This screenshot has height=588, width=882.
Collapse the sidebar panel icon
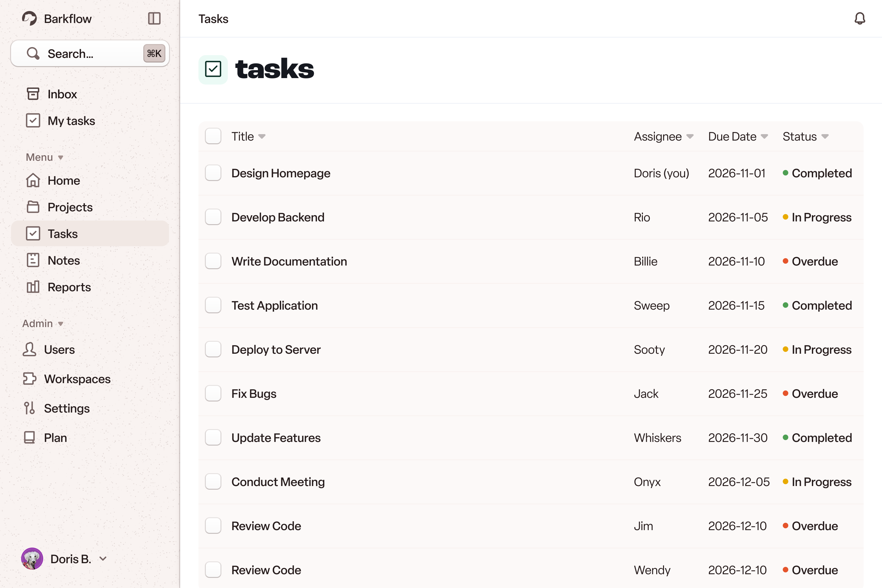click(x=154, y=18)
